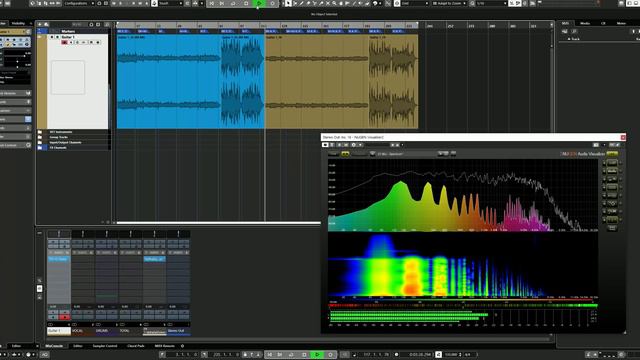Open the highlighted insert slot on Guitar 1 channel

59,259
